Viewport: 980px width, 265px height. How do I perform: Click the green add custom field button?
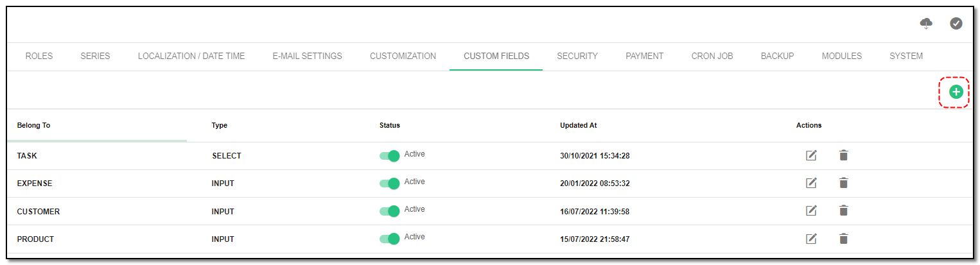956,92
